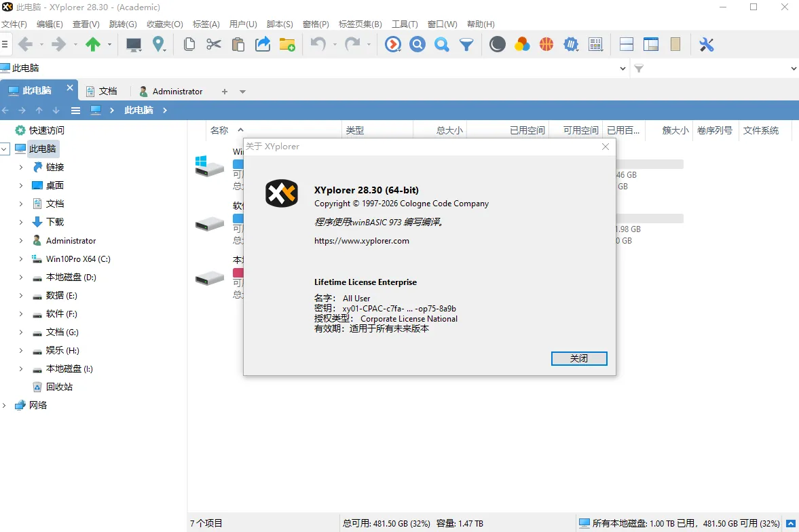Open the 工具(T) menu
Image resolution: width=799 pixels, height=532 pixels.
(x=405, y=24)
